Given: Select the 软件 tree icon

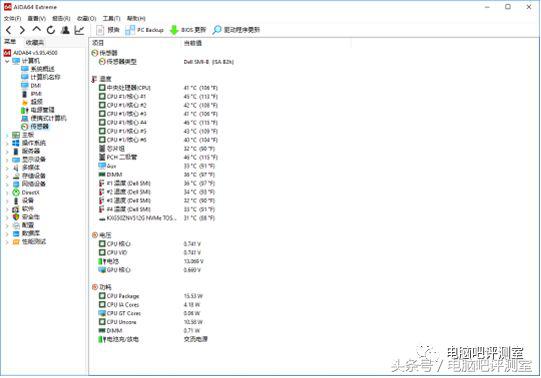Looking at the screenshot, I should coord(16,209).
